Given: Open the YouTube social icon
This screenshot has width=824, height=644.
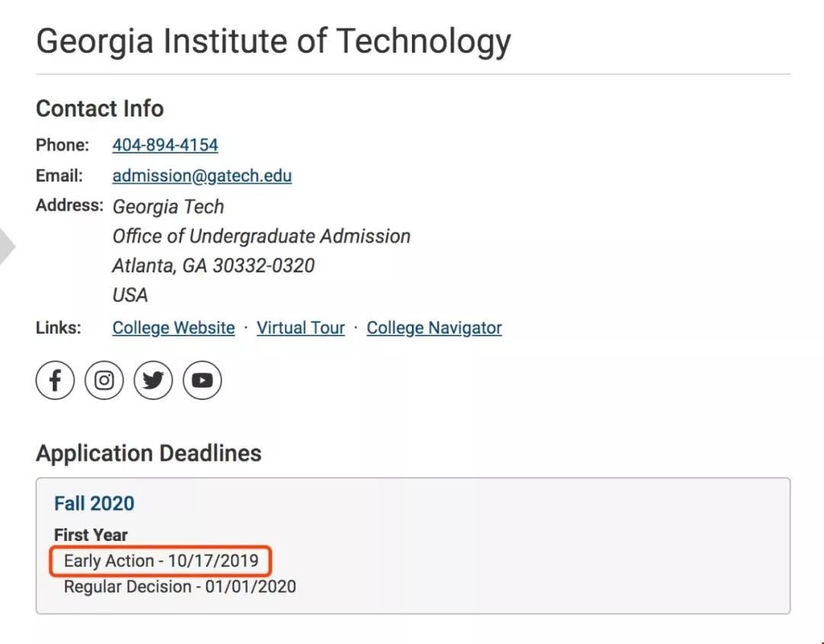Looking at the screenshot, I should [202, 380].
